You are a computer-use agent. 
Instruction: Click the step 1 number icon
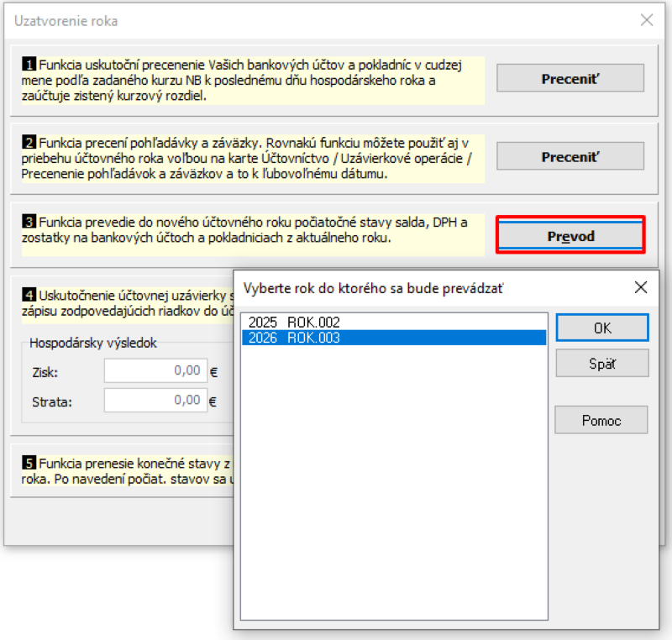(x=27, y=64)
